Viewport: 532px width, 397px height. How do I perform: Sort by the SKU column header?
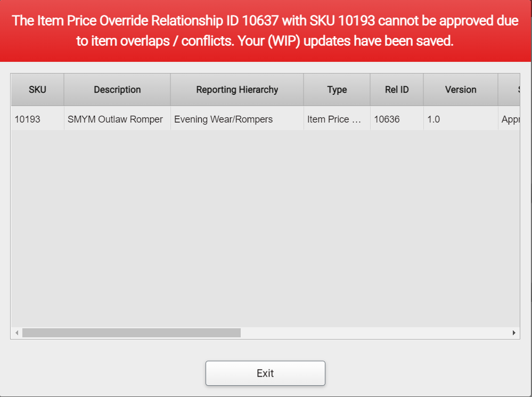pos(37,90)
